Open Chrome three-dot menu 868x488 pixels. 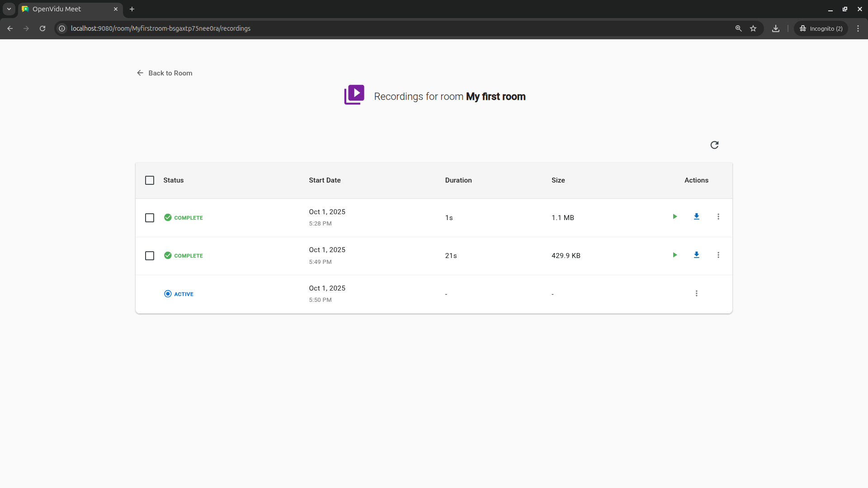click(858, 28)
